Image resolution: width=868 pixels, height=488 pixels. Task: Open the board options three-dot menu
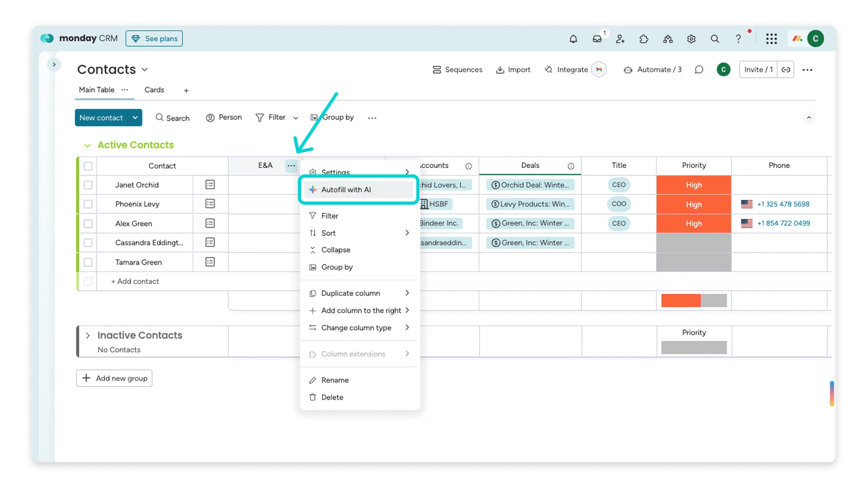coord(807,70)
